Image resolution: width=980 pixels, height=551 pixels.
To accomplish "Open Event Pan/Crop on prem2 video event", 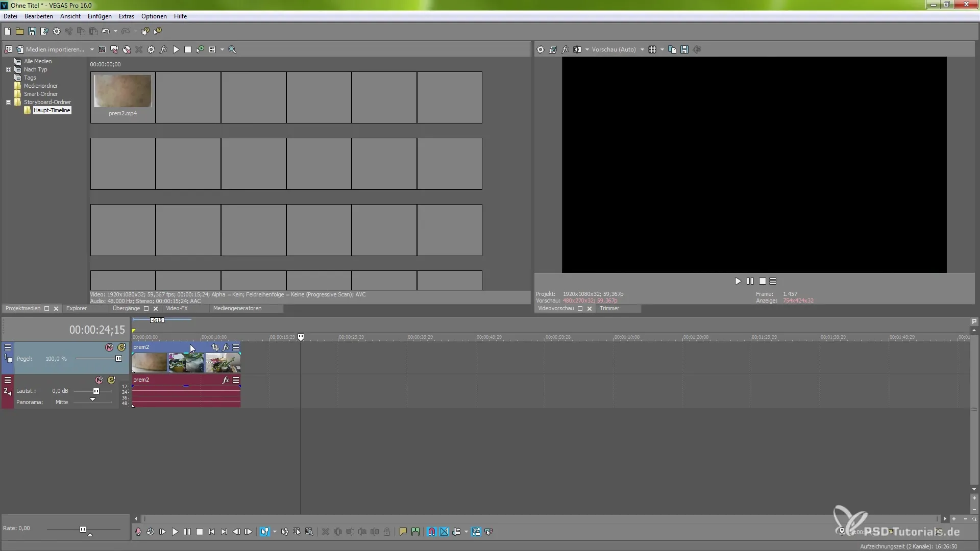I will coord(215,347).
